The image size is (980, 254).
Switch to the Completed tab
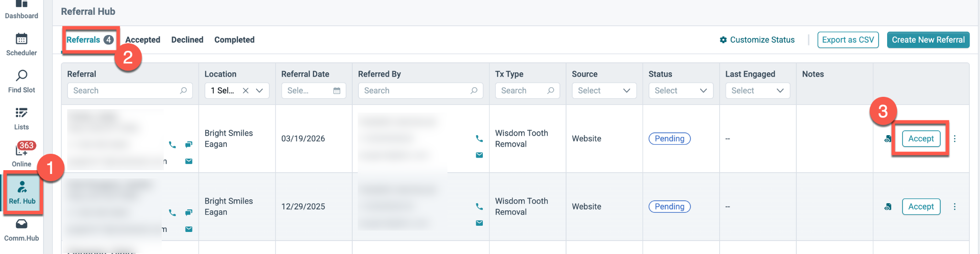tap(234, 40)
